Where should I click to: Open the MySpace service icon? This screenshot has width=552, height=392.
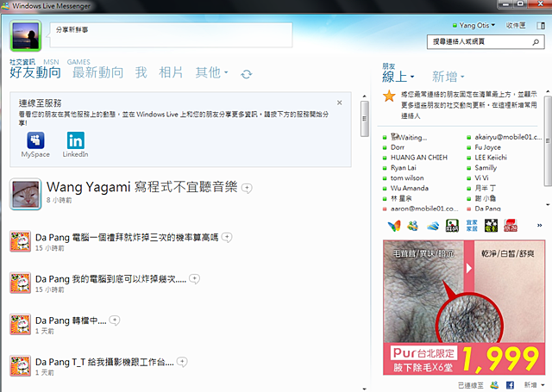pyautogui.click(x=35, y=140)
